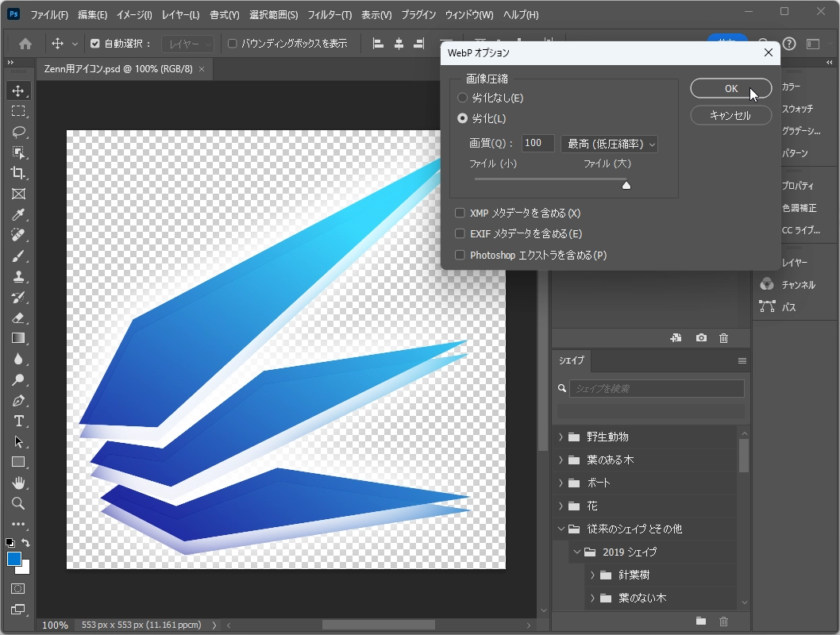
Task: Expand the 野生動物 shape folder
Action: pyautogui.click(x=561, y=437)
